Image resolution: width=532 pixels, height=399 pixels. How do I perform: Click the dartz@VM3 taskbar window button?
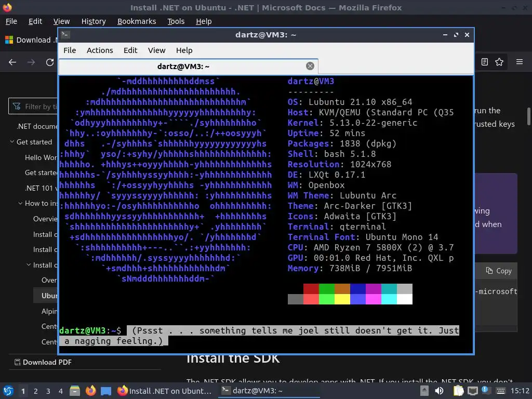click(x=270, y=391)
